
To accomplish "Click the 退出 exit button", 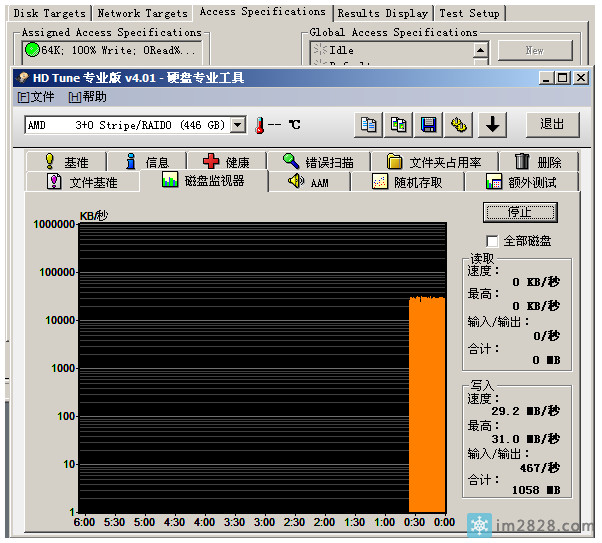I will 552,124.
